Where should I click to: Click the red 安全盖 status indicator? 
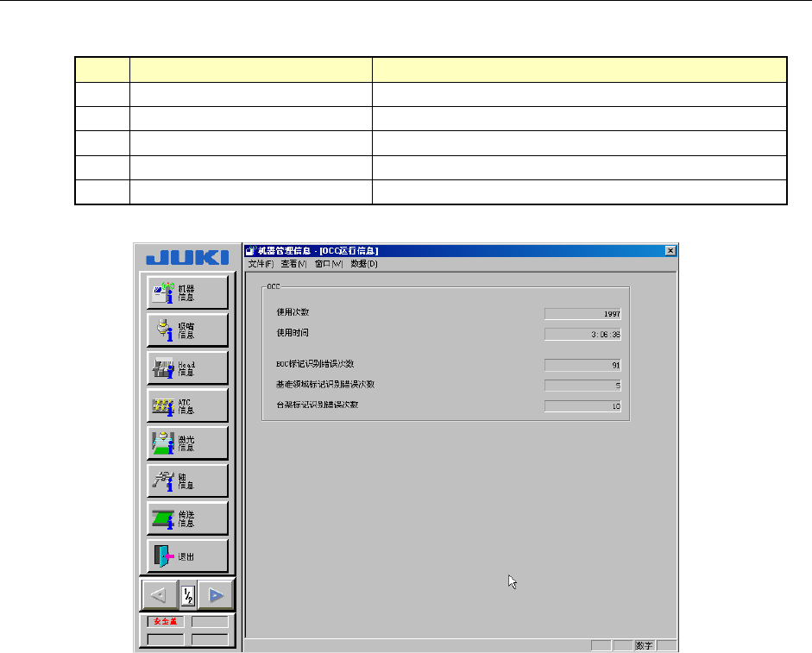pos(166,621)
